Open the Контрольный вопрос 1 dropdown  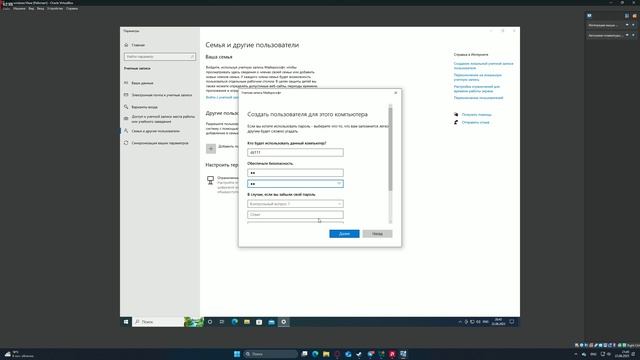click(295, 204)
